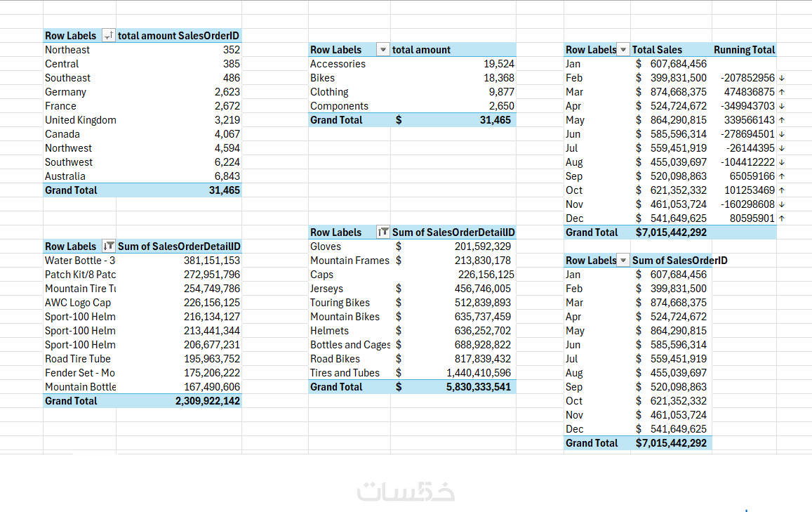Click up arrow icon next to Dec running total
This screenshot has height=512, width=812.
(782, 218)
